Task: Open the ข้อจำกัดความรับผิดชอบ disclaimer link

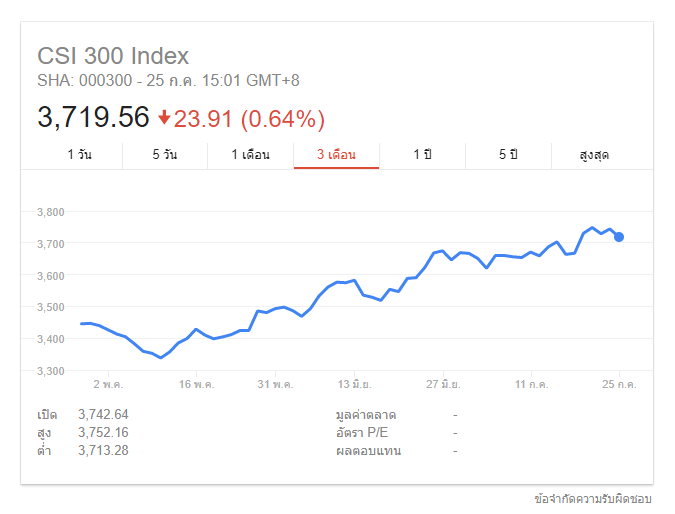Action: pyautogui.click(x=593, y=497)
